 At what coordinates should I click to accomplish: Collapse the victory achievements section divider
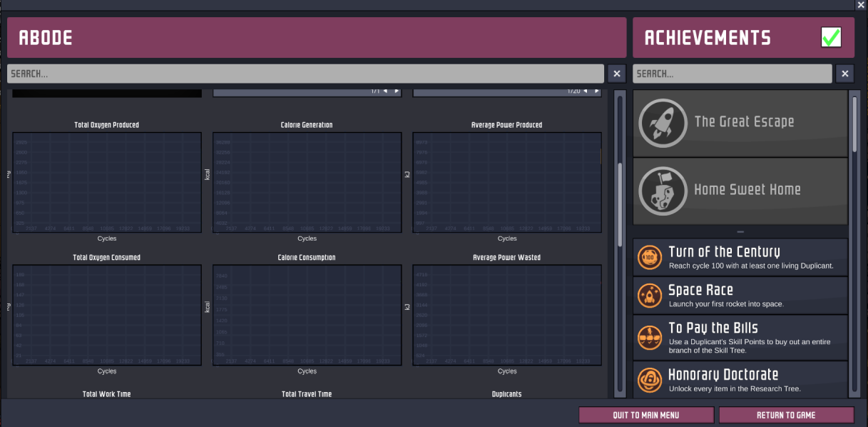pyautogui.click(x=740, y=232)
